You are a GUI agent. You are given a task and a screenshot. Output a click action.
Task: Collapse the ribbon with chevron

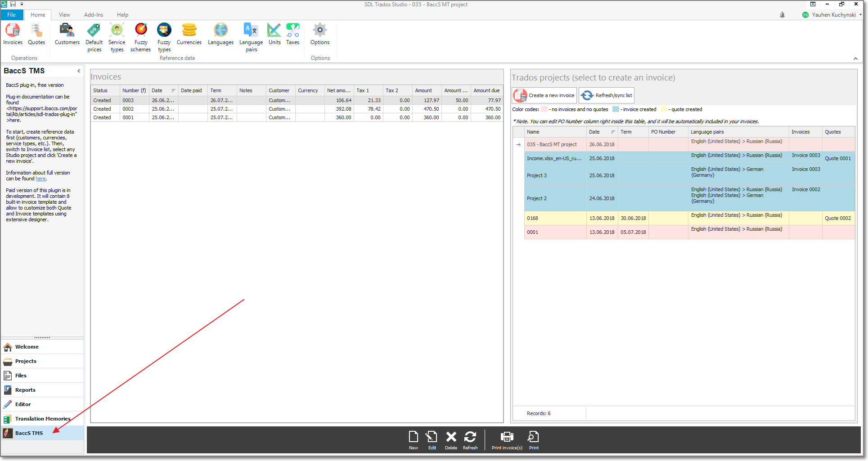[855, 58]
